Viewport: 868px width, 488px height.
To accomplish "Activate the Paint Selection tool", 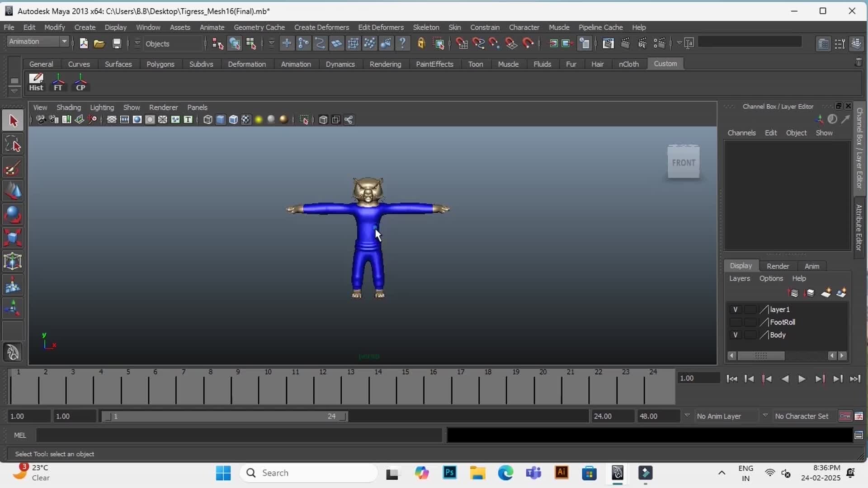I will (x=13, y=169).
